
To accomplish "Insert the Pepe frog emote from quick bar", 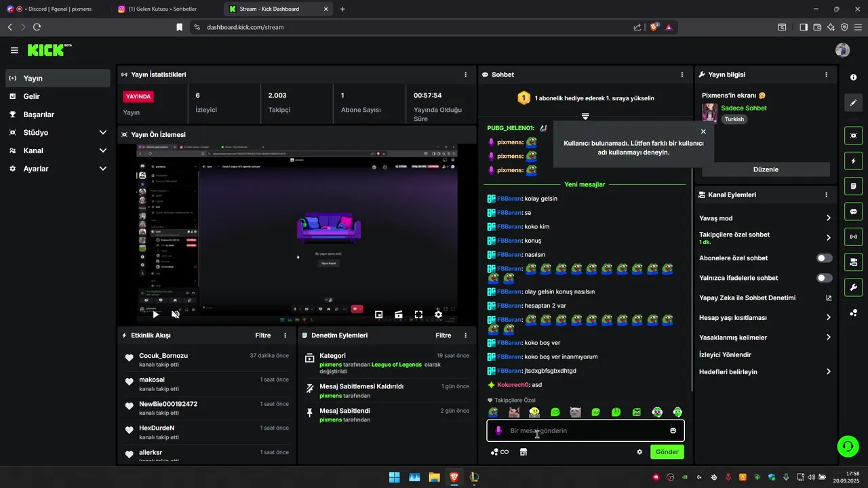I will 494,412.
